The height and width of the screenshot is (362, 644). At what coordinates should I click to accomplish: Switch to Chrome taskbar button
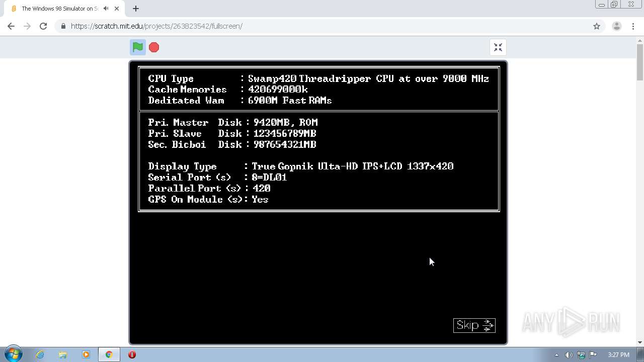(x=109, y=354)
